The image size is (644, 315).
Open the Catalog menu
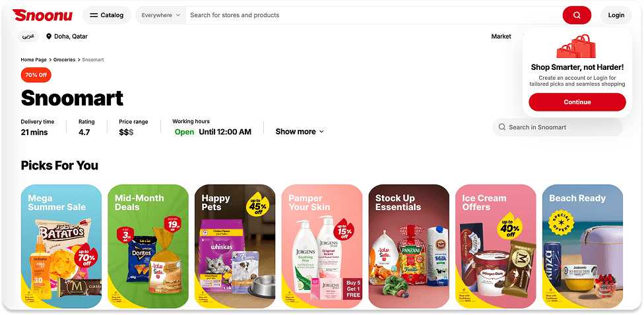pyautogui.click(x=107, y=15)
